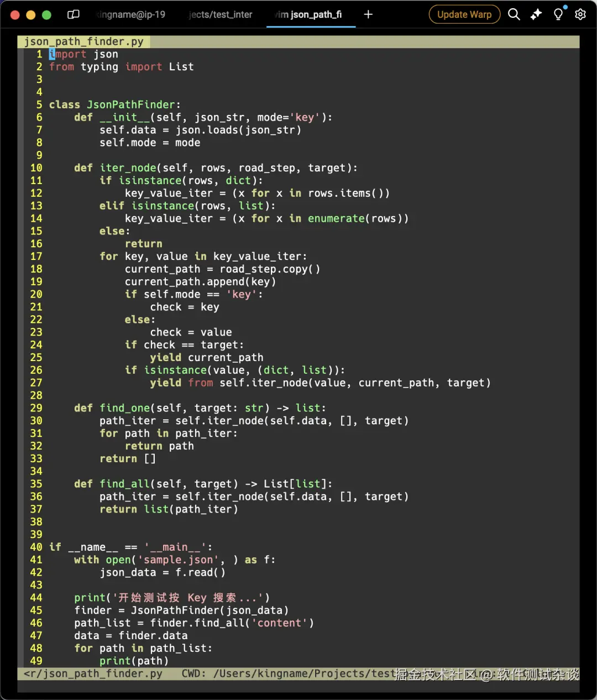The height and width of the screenshot is (700, 597).
Task: Click the lightbulb notifications icon
Action: point(558,14)
